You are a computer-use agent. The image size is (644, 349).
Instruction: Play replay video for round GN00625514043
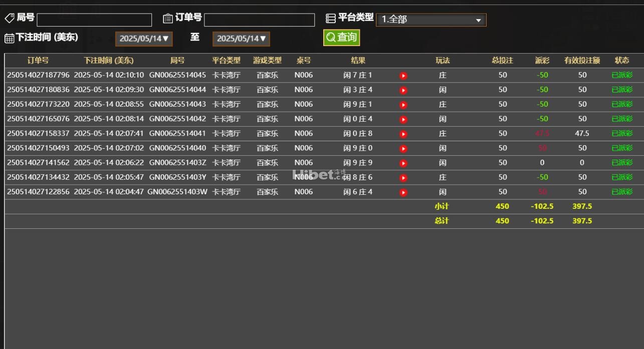[403, 105]
